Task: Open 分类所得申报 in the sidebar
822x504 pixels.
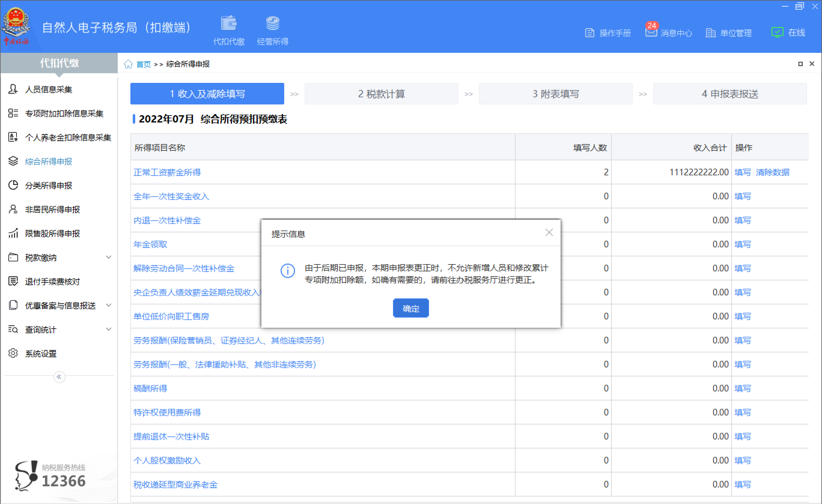Action: [49, 185]
